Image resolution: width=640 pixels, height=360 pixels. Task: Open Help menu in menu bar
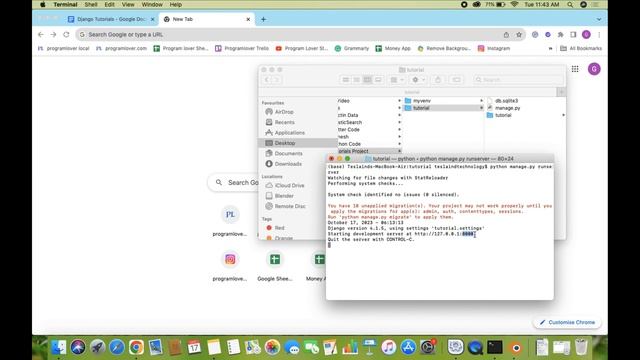[176, 4]
